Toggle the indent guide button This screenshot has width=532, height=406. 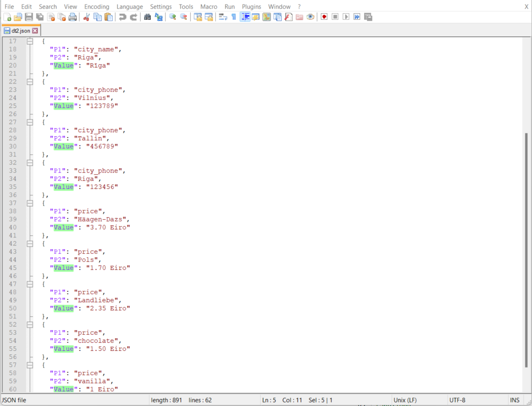[x=245, y=17]
